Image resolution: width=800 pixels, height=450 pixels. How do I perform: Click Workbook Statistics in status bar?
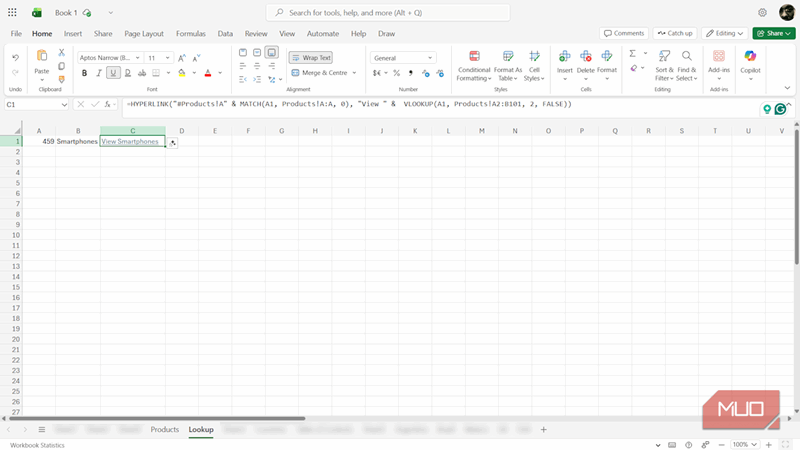(37, 445)
